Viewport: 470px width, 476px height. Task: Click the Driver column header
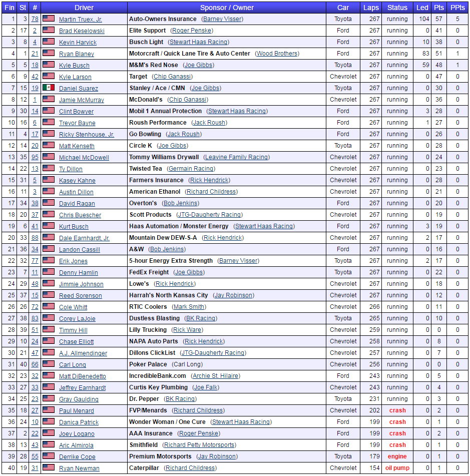coord(84,8)
